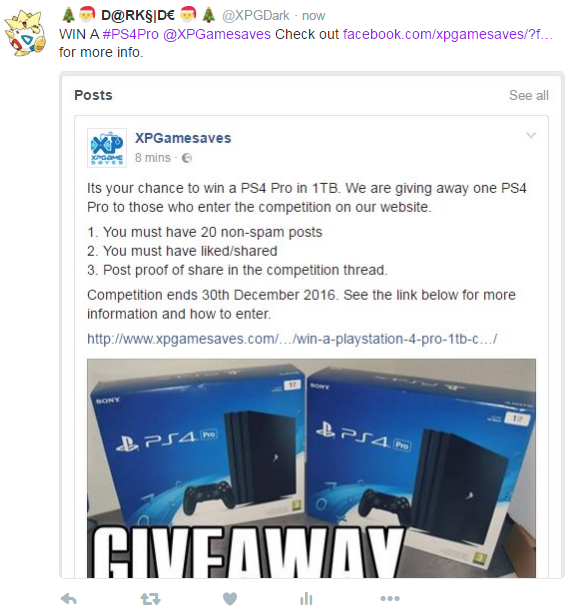The image size is (573, 616).
Task: Click the reply arrow icon
Action: click(69, 599)
